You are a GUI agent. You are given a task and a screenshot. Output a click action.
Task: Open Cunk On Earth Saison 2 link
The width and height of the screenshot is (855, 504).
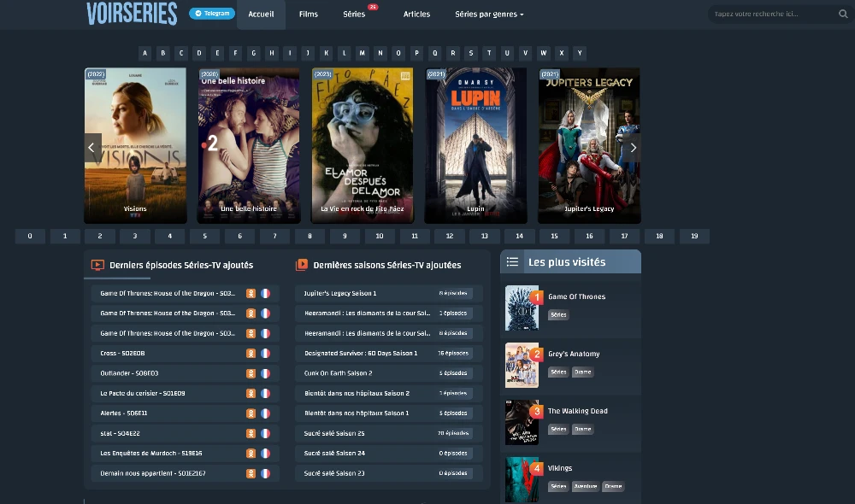pyautogui.click(x=338, y=373)
